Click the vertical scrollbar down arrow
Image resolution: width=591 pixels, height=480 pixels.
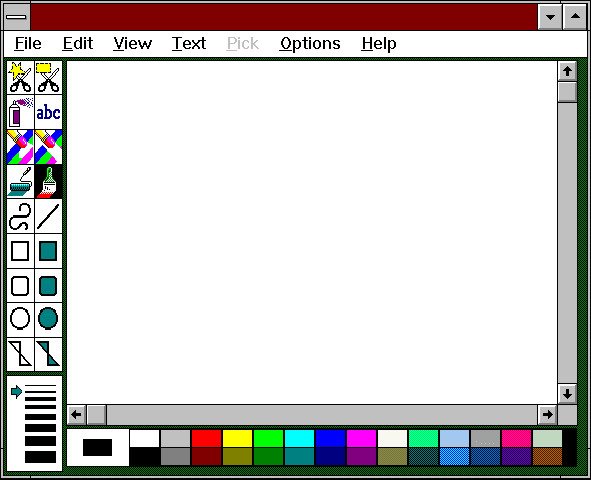[567, 394]
